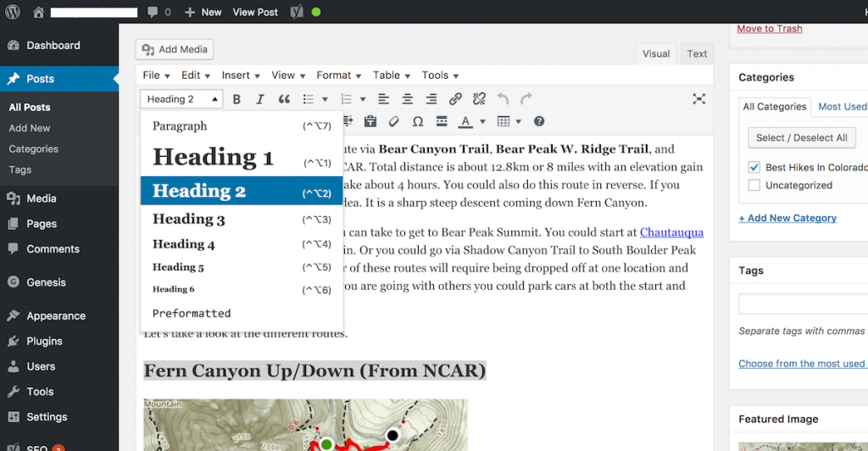This screenshot has width=868, height=451.
Task: Expand numbered list style options arrow
Action: tap(363, 99)
